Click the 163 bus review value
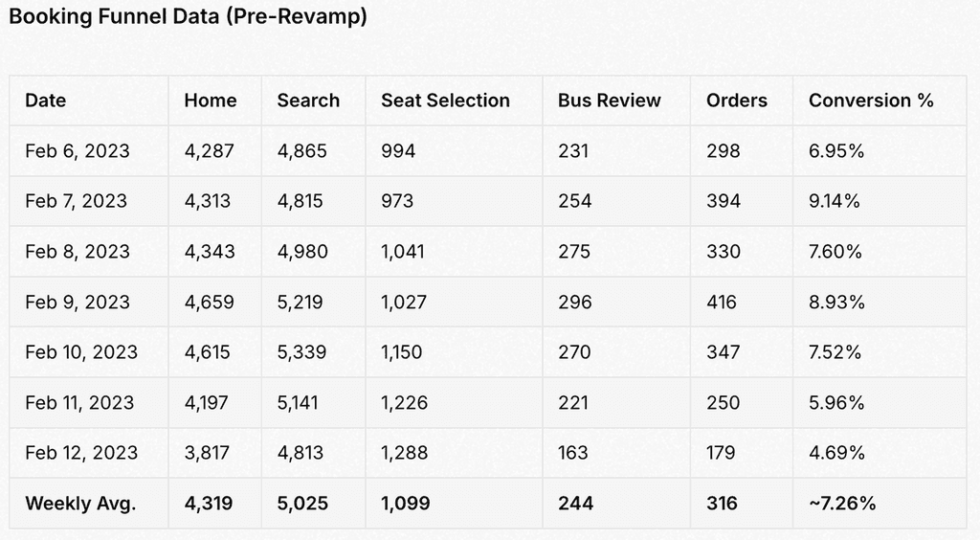 pos(573,453)
